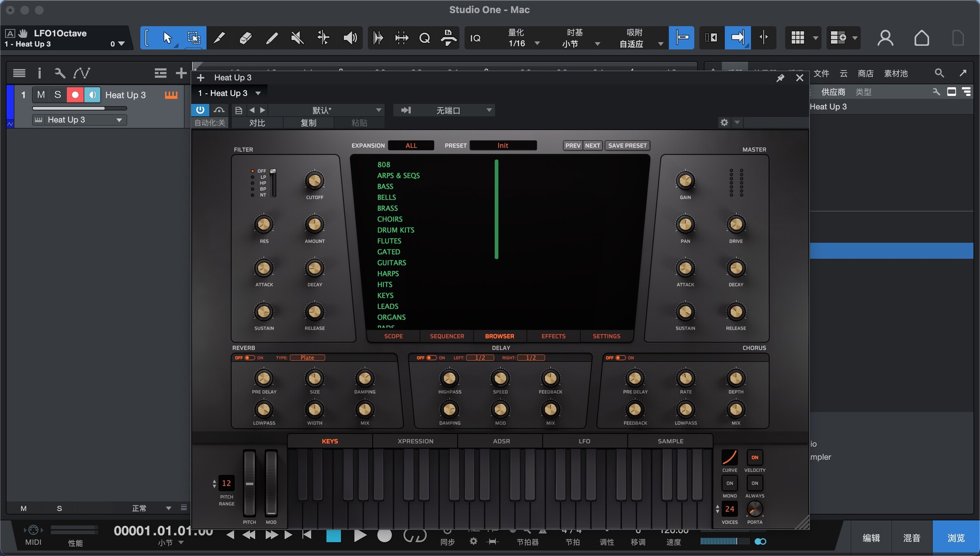
Task: Mute track 1 Heat Up 3
Action: tap(41, 95)
